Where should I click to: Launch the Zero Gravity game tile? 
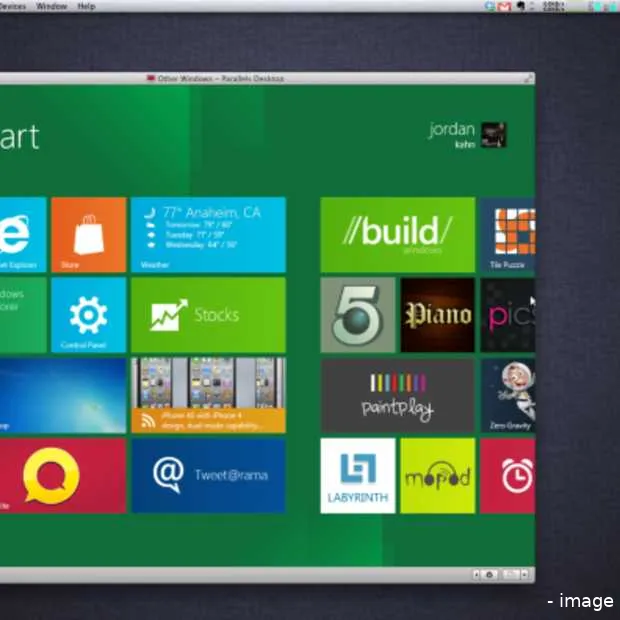[x=508, y=395]
